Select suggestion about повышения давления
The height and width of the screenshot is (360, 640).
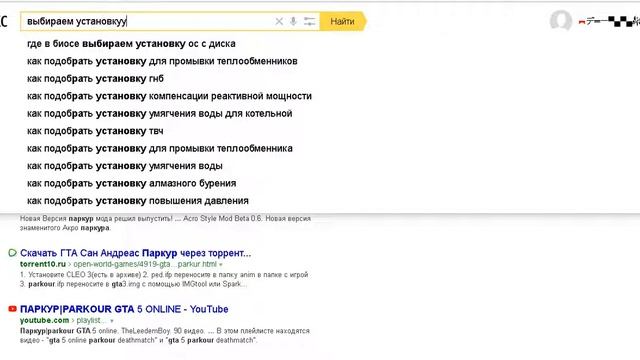coord(138,201)
